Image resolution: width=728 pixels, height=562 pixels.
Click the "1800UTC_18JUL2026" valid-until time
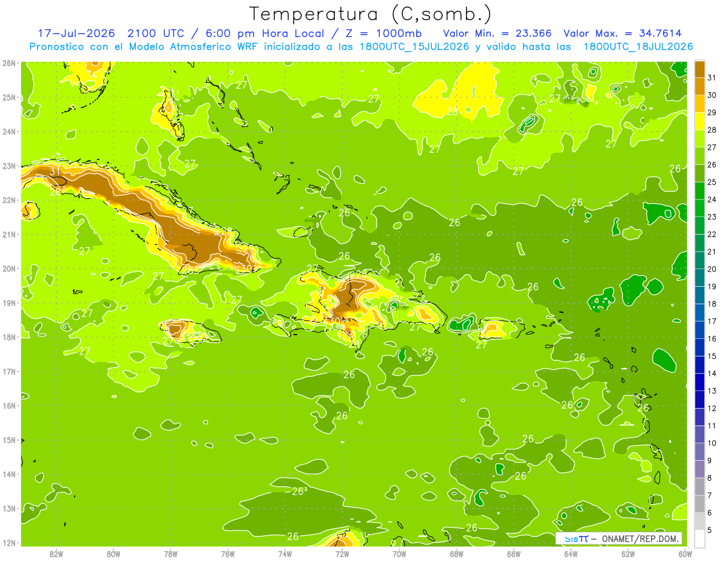click(x=638, y=46)
